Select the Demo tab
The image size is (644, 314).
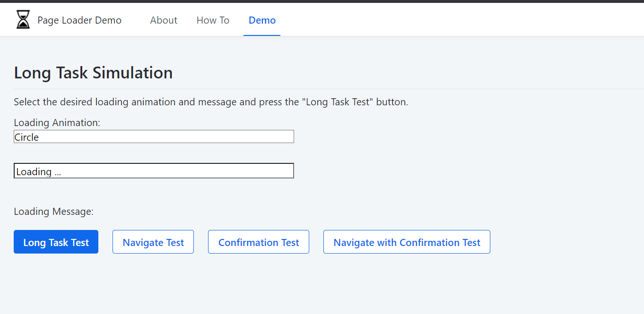click(x=261, y=20)
